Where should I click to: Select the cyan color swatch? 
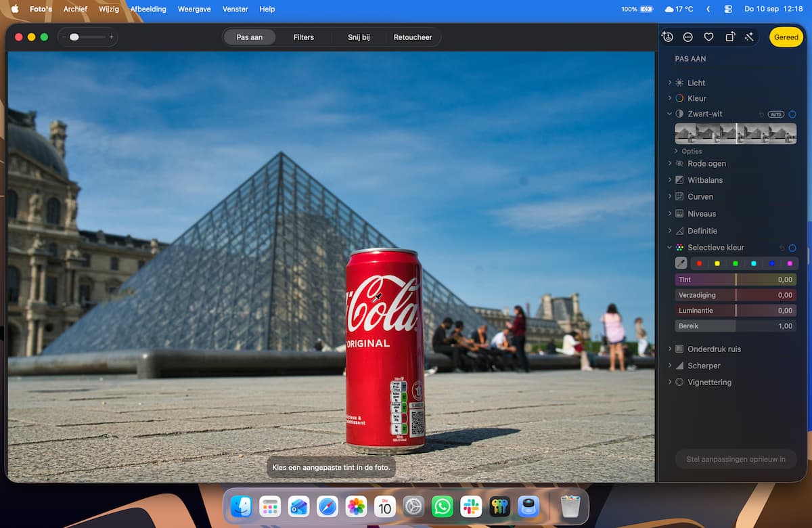(754, 263)
